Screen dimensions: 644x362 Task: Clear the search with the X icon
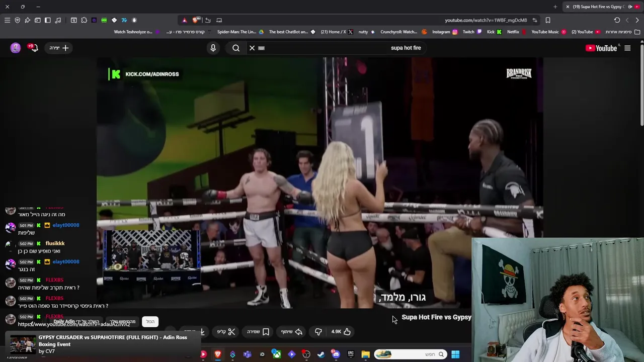pyautogui.click(x=252, y=48)
